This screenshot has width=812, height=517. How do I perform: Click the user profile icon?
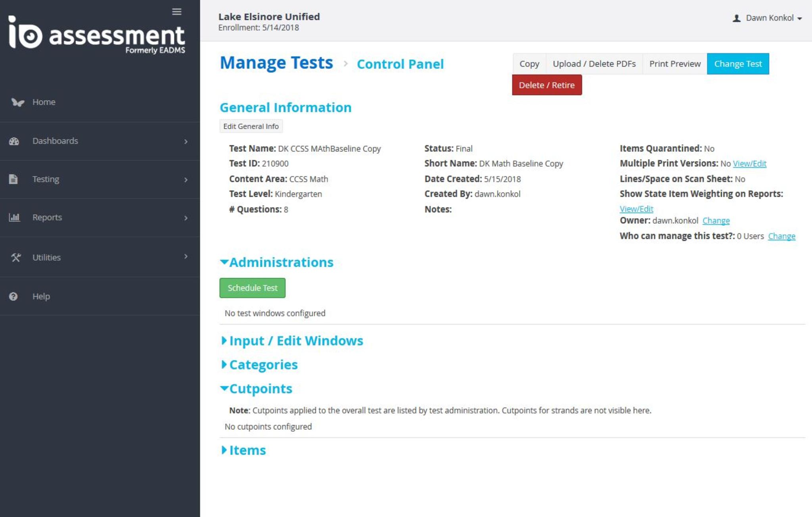[x=736, y=18]
